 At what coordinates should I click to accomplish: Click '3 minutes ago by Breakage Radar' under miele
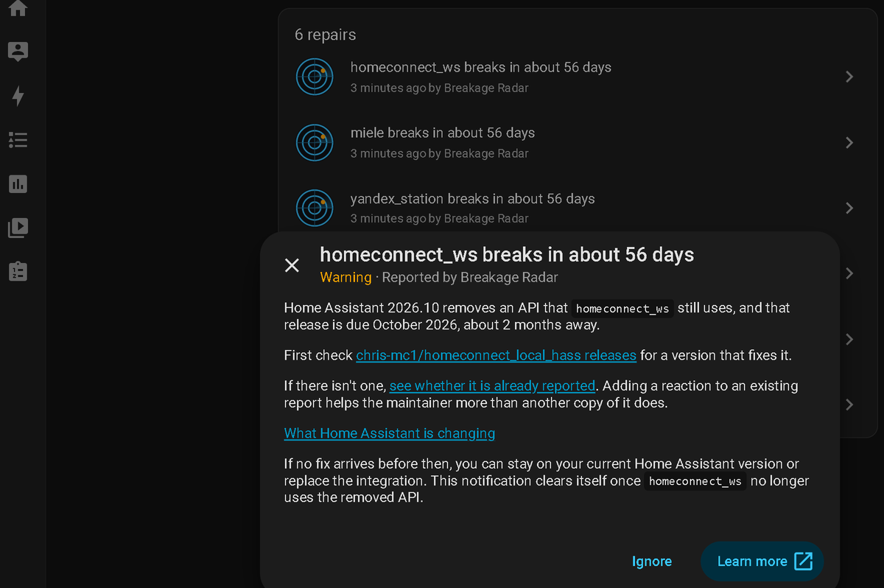pos(439,153)
